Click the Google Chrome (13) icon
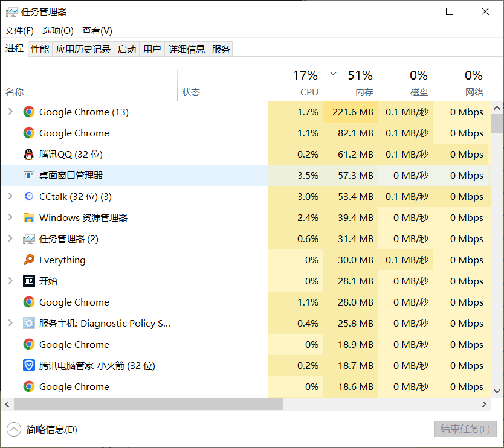Viewport: 504px width, 448px height. pos(29,112)
